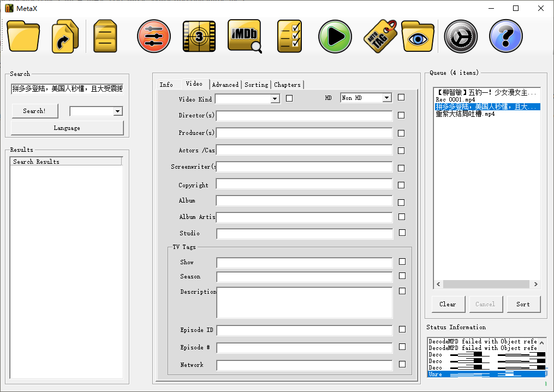Open the IMDb search icon

coord(245,36)
